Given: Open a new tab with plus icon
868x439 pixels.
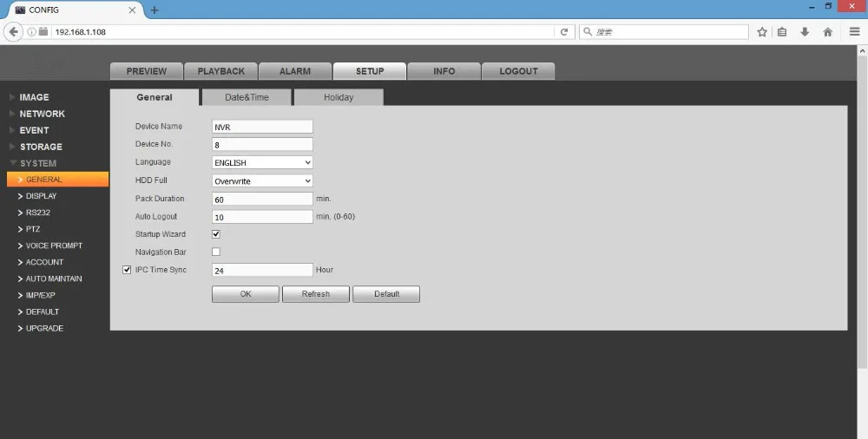Looking at the screenshot, I should pos(155,10).
